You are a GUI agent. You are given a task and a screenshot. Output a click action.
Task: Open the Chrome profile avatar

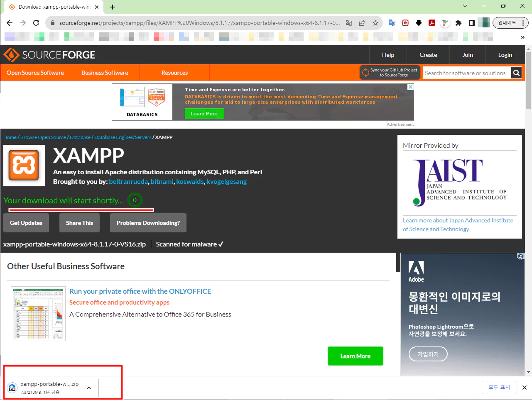484,23
